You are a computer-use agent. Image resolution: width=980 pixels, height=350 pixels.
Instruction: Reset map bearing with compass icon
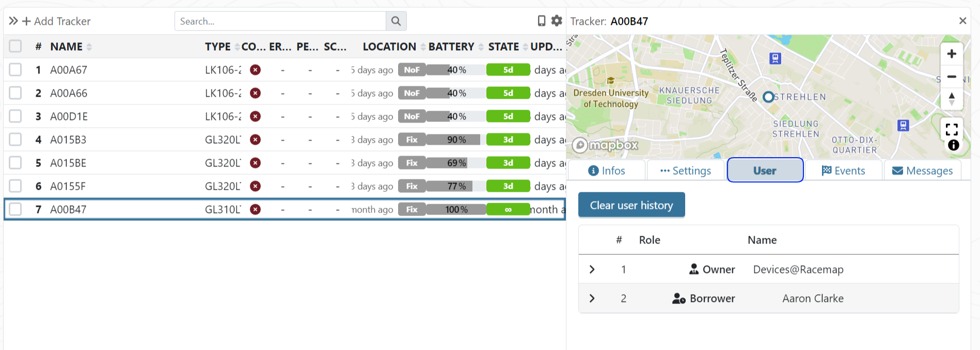tap(951, 99)
